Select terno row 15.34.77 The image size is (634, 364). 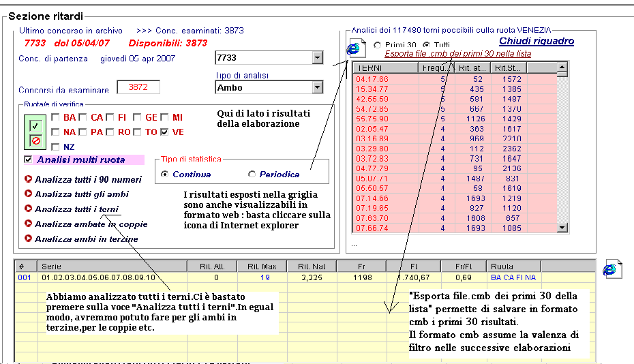pyautogui.click(x=455, y=89)
